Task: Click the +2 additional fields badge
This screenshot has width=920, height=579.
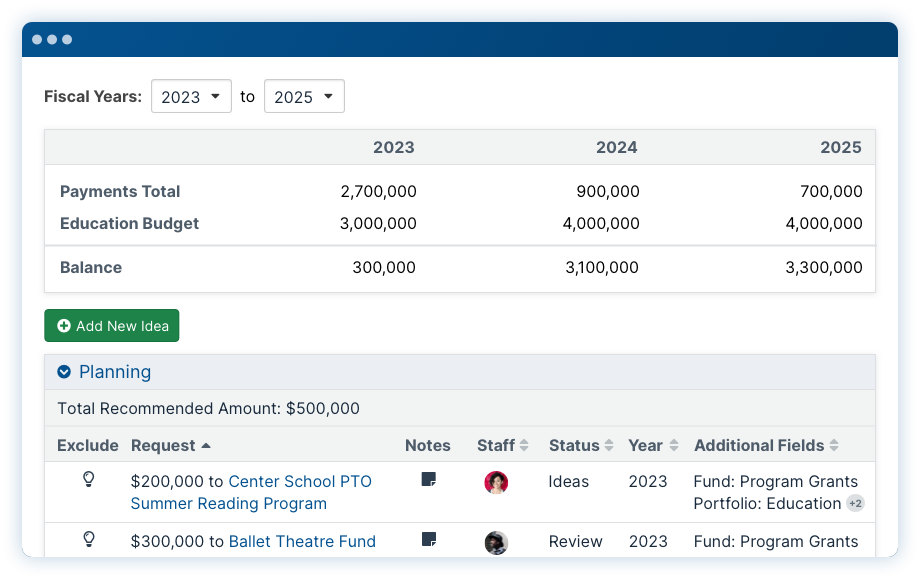Action: pos(855,503)
